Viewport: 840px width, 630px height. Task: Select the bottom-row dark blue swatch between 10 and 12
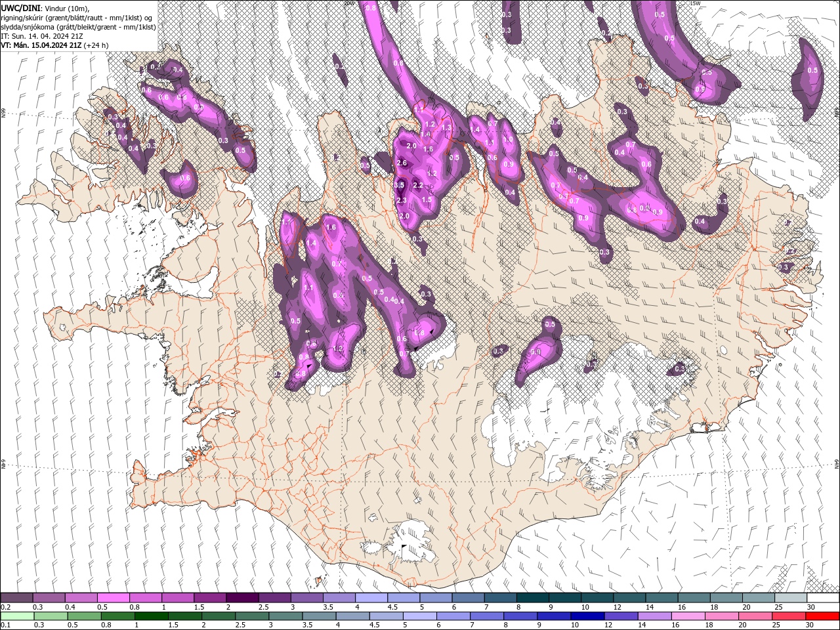586,616
